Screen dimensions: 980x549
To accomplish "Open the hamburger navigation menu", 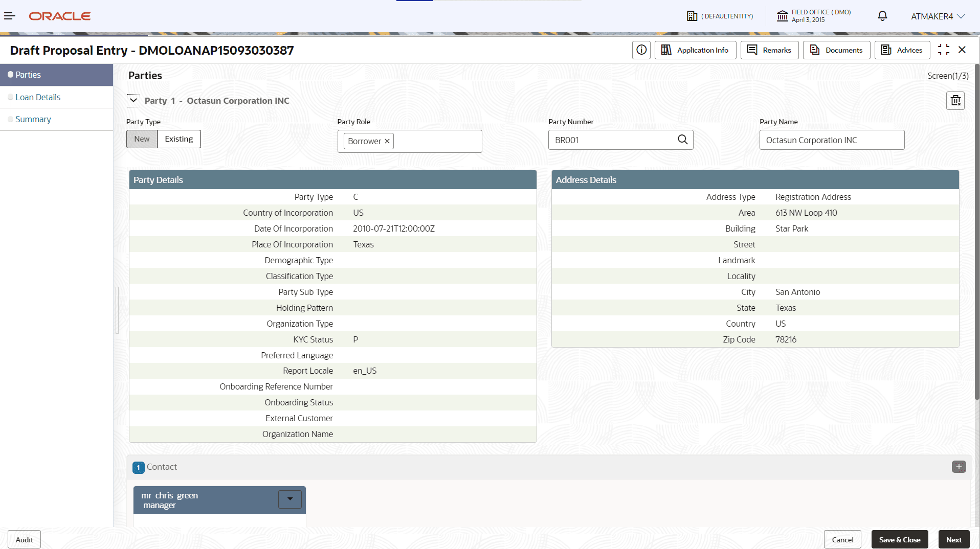I will coord(9,16).
